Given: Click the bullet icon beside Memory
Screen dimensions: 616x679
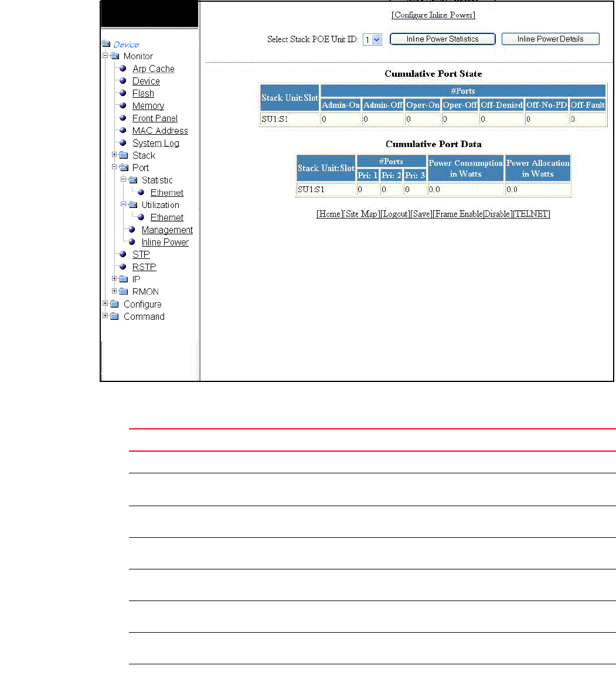Looking at the screenshot, I should click(123, 105).
